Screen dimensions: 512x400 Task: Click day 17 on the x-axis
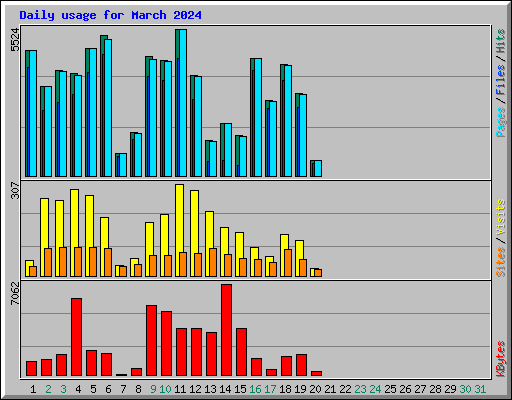(x=270, y=389)
